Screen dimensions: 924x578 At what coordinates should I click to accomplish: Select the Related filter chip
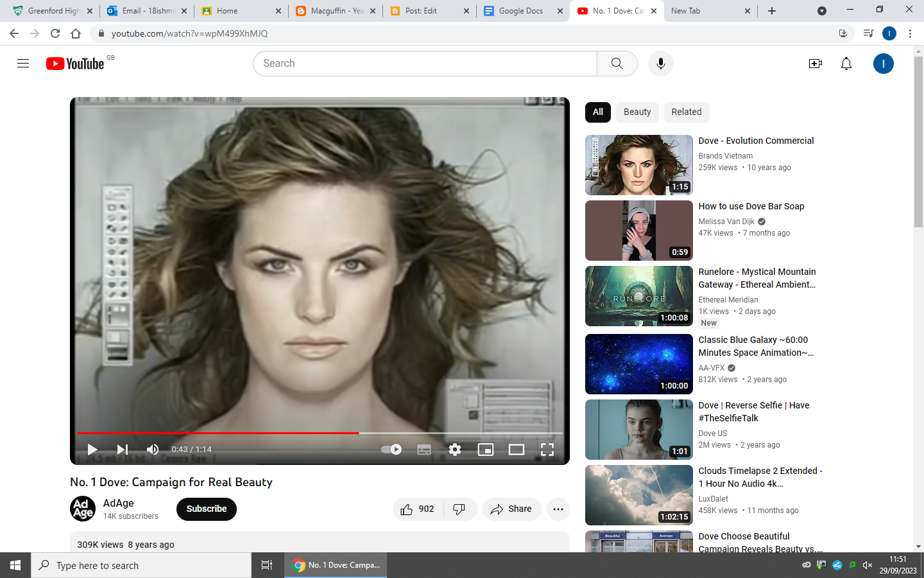pyautogui.click(x=687, y=112)
